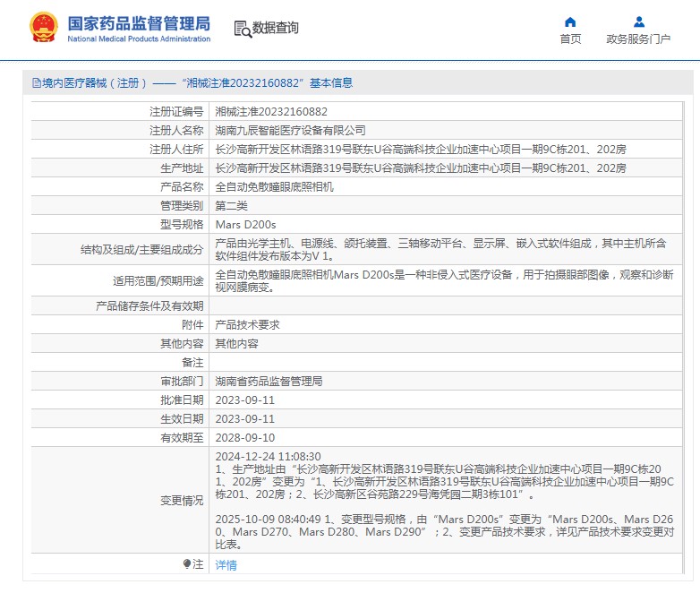Click the model value Mars D200s

click(245, 224)
